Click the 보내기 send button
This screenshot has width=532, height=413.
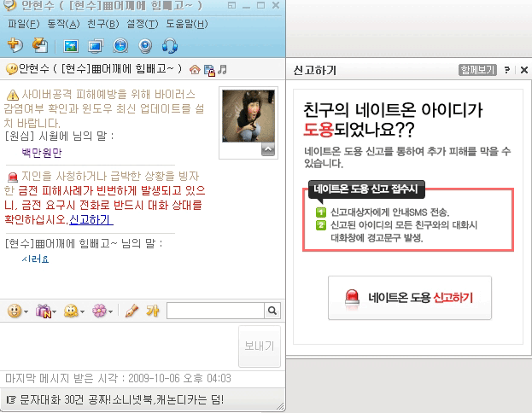point(260,346)
